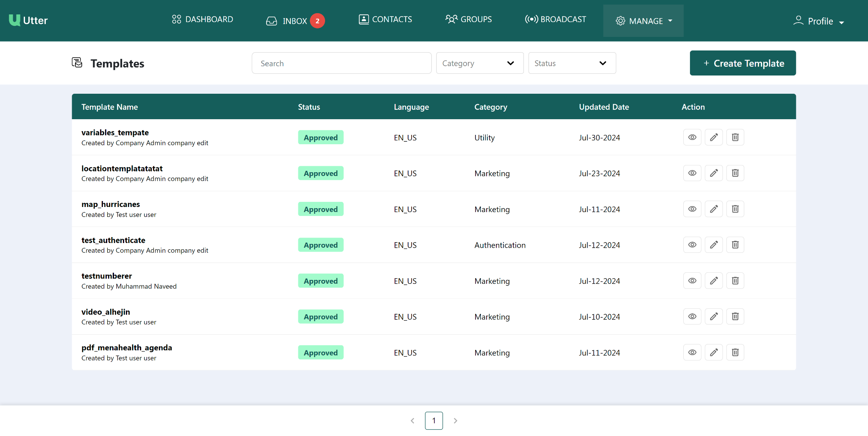Edit the video_alhejin template
Screen dimensions: 868x436
click(714, 316)
